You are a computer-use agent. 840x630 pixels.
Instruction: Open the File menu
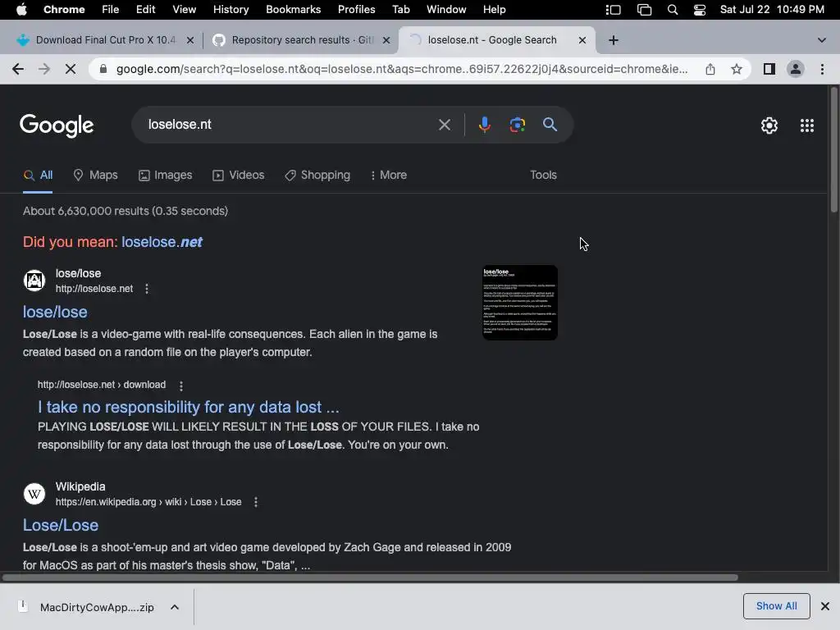point(111,10)
